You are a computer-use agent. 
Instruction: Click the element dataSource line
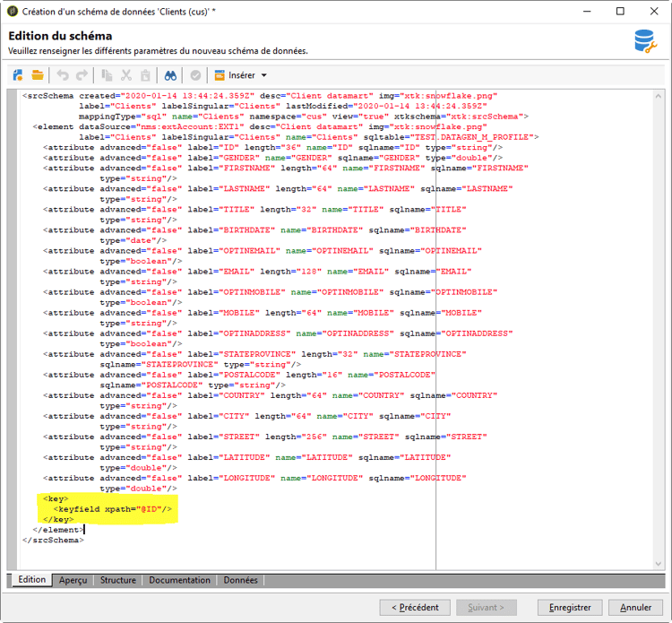(260, 127)
